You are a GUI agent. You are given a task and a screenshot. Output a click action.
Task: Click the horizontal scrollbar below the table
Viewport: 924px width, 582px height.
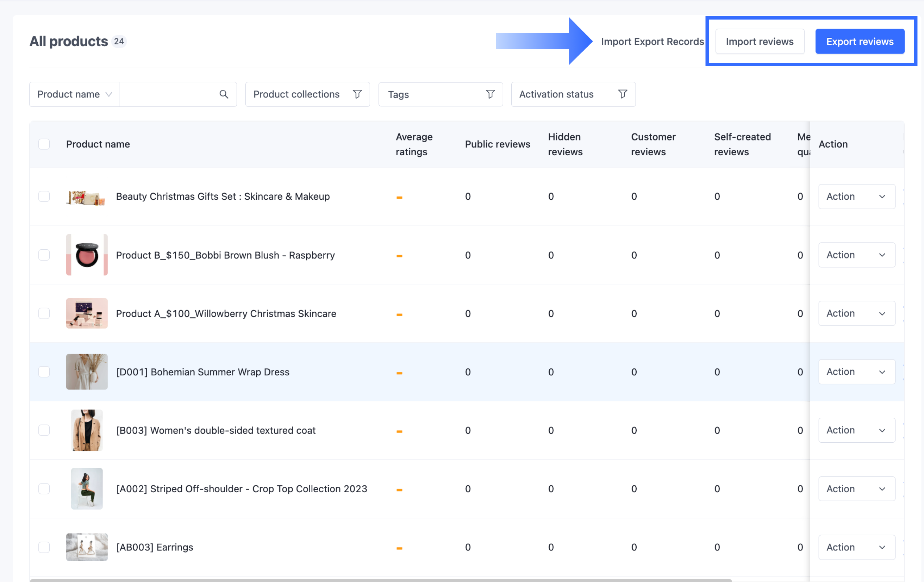point(380,580)
